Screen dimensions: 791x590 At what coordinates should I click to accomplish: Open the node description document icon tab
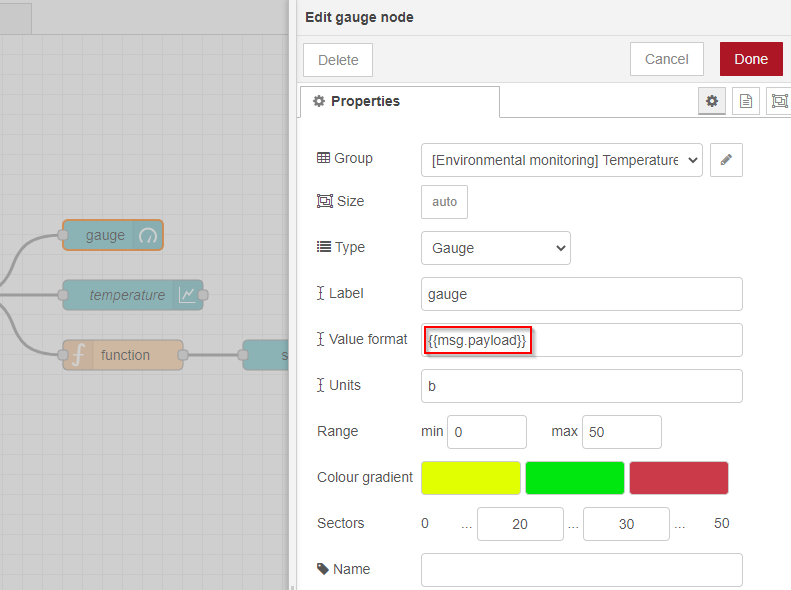click(x=746, y=101)
